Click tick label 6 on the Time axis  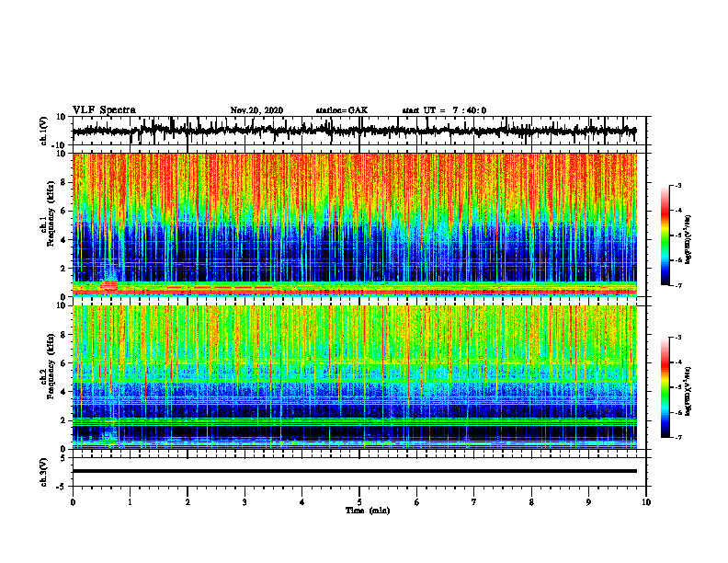click(417, 502)
